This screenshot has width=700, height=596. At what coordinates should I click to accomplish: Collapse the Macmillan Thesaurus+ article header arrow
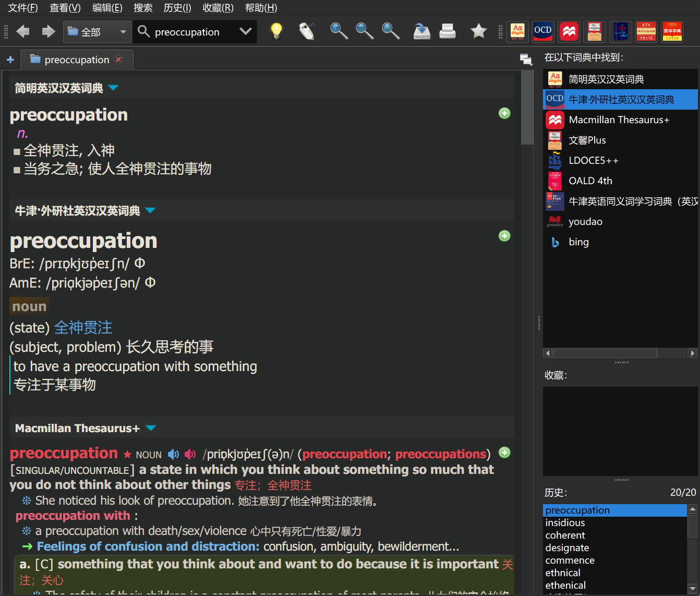click(151, 428)
